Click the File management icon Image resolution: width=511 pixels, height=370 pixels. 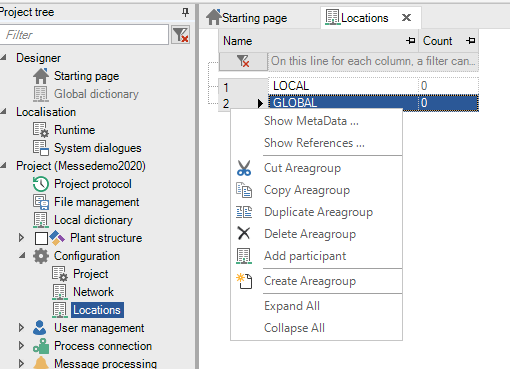point(41,202)
